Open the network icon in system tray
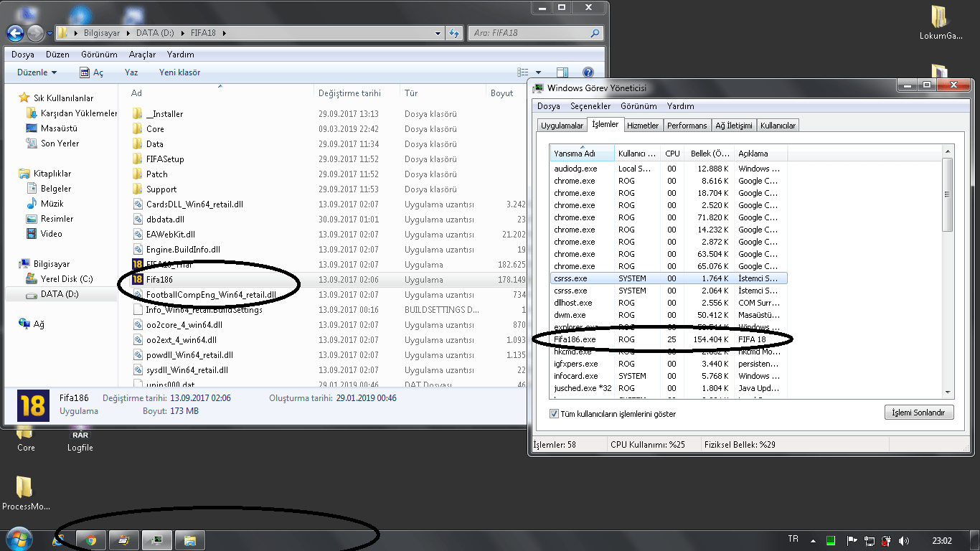980x551 pixels. point(869,540)
